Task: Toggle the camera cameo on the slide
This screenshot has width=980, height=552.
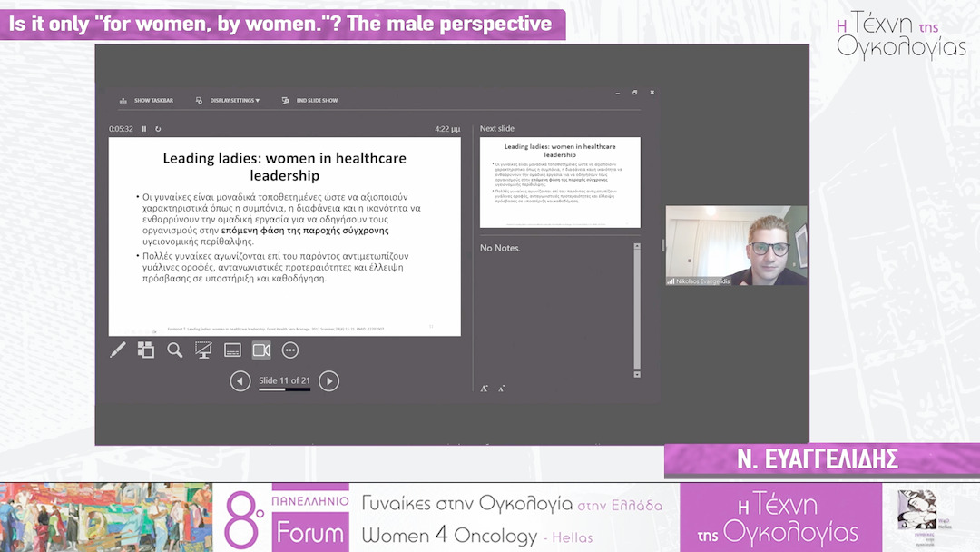Action: coord(261,350)
